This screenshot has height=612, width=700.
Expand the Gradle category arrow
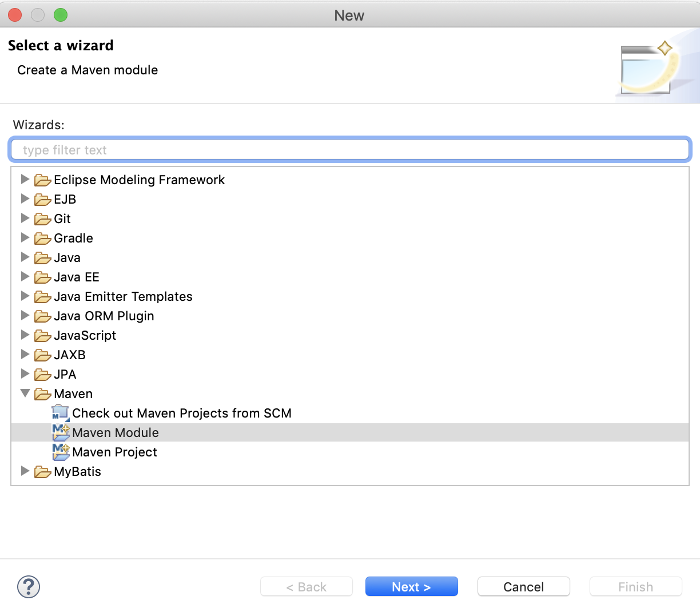[x=25, y=238]
